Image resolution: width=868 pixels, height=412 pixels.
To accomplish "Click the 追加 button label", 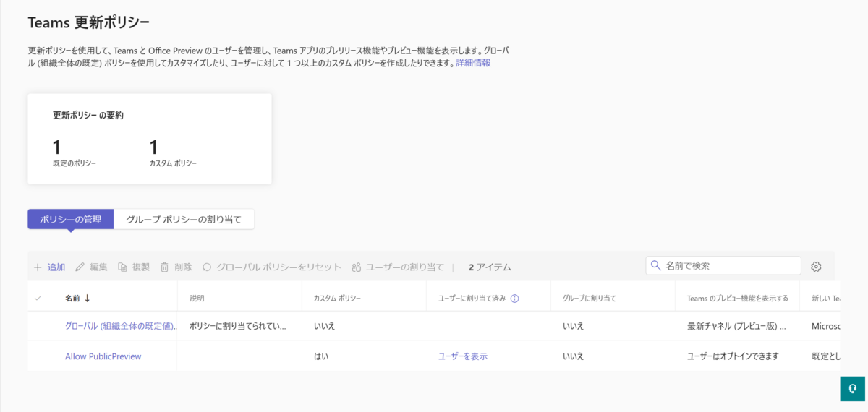I will [56, 267].
